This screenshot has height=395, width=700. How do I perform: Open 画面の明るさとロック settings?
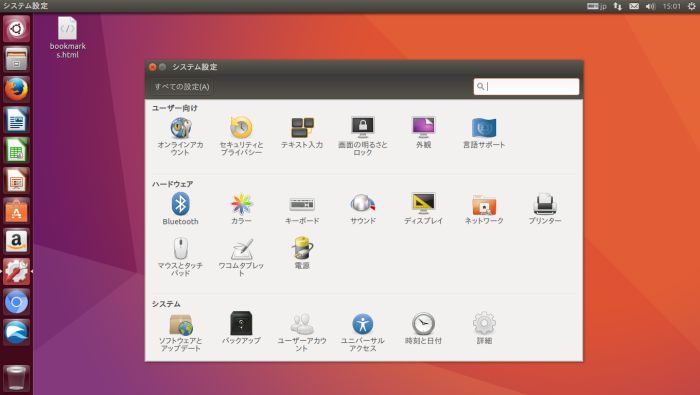(362, 136)
